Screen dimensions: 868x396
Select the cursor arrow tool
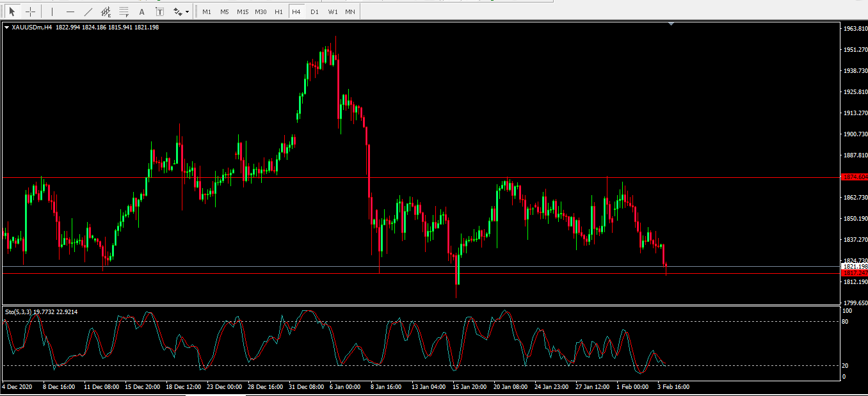coord(12,12)
